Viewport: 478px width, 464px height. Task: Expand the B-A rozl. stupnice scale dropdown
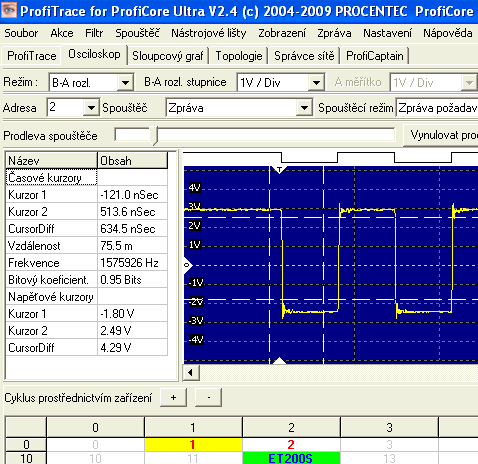(316, 82)
